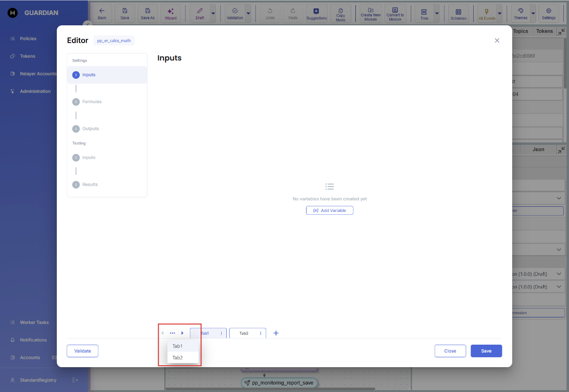Click the Validate button
This screenshot has height=392, width=569.
point(83,351)
